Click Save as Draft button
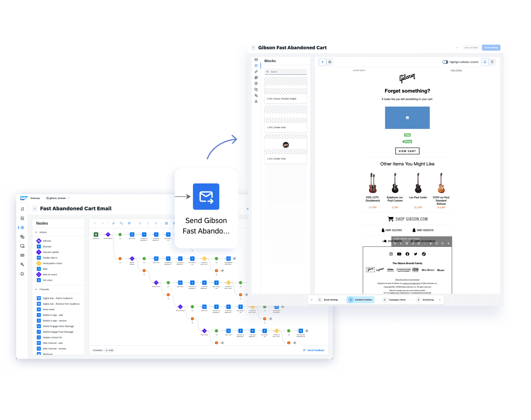Screen dimensions: 531x420 (x=471, y=48)
